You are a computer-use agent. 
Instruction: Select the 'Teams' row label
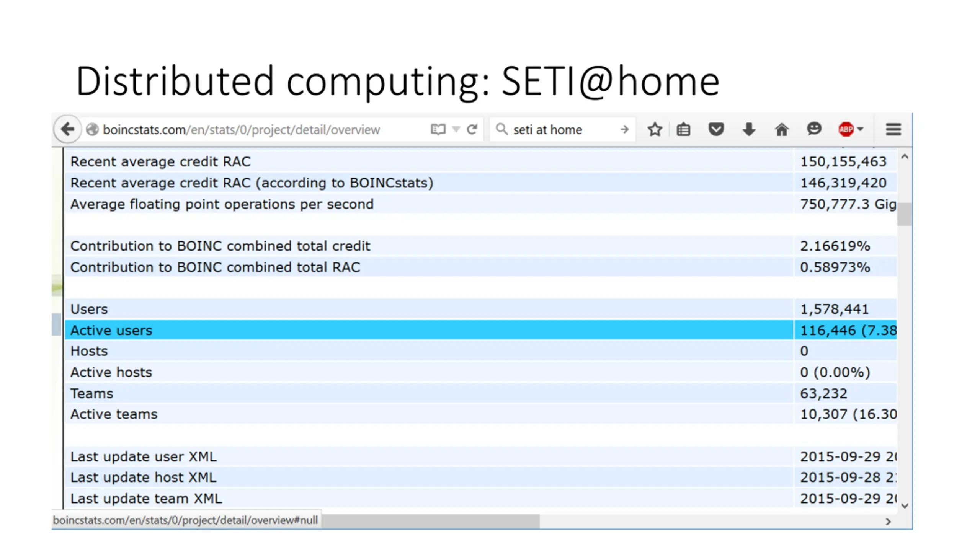coord(91,393)
